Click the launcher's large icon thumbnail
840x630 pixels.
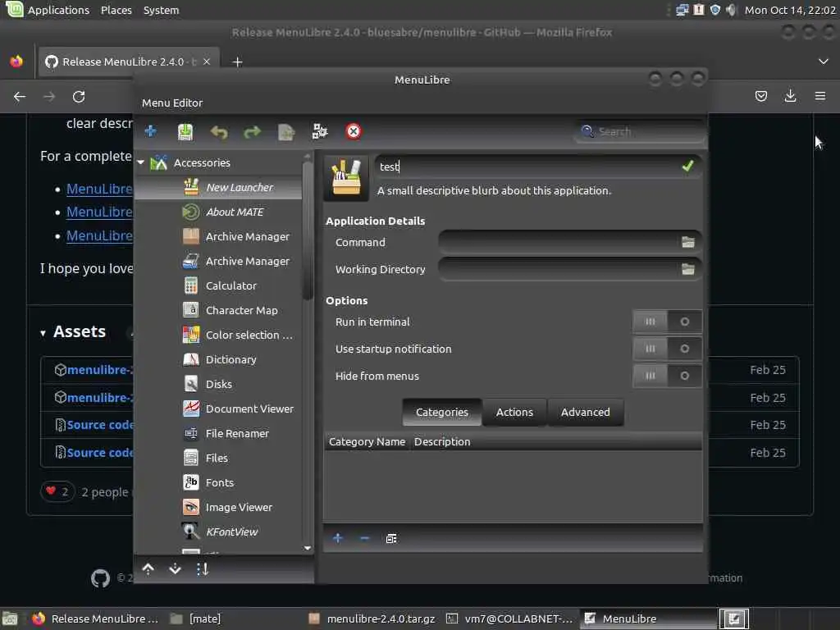pos(346,178)
